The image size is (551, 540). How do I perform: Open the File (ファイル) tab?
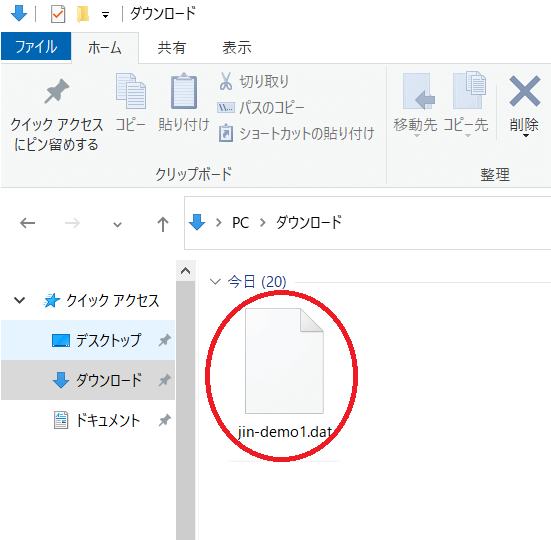pos(36,46)
